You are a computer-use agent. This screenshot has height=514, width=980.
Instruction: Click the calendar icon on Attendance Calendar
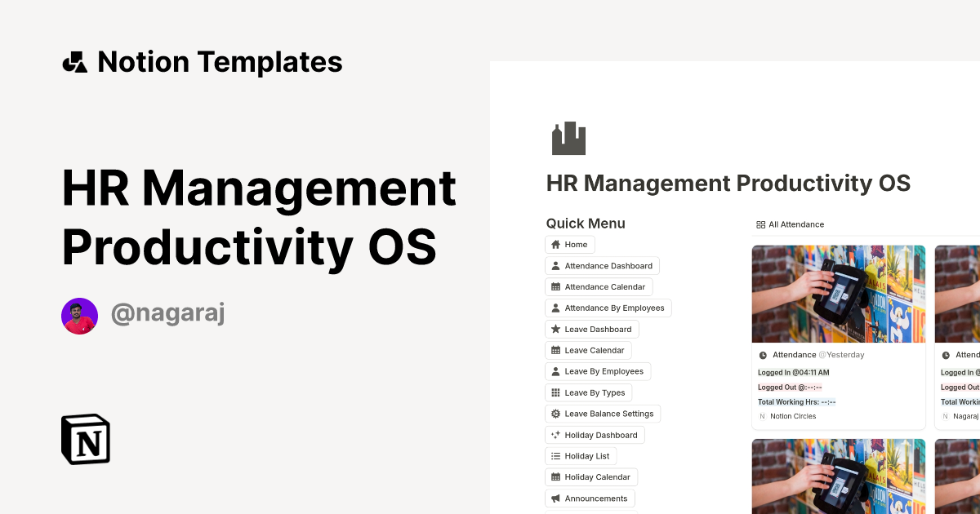555,286
